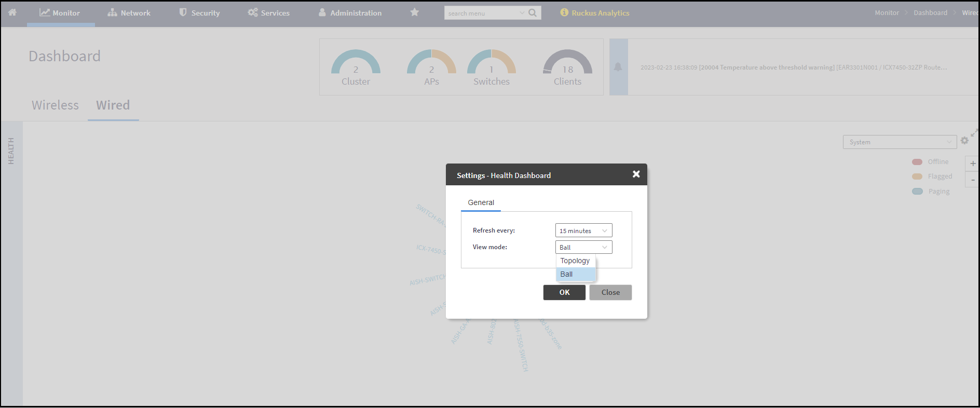
Task: Zoom in with the plus button
Action: click(972, 164)
